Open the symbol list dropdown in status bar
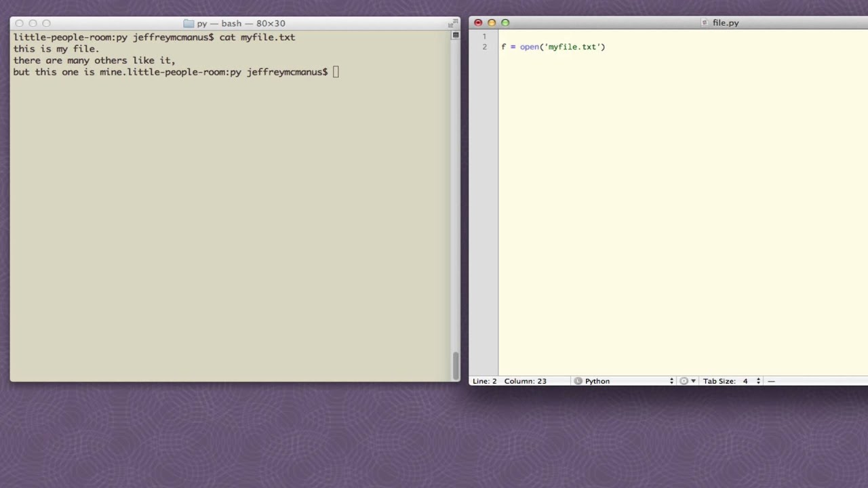868x488 pixels. pyautogui.click(x=771, y=381)
